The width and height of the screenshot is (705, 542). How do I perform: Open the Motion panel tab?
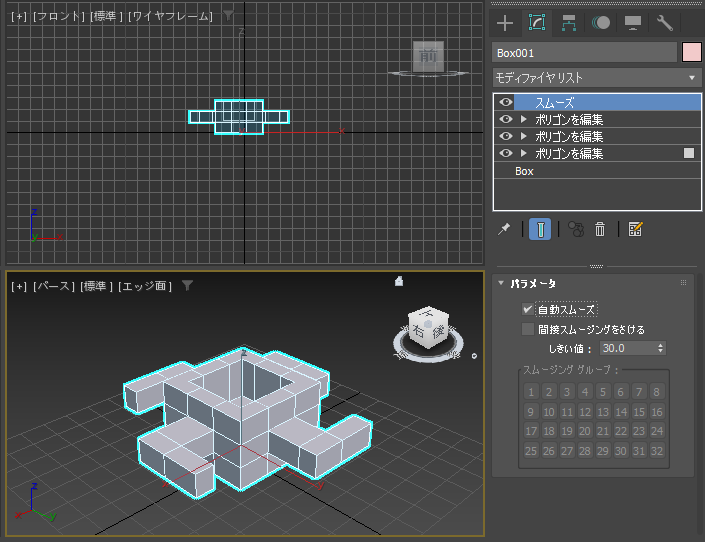click(x=601, y=22)
